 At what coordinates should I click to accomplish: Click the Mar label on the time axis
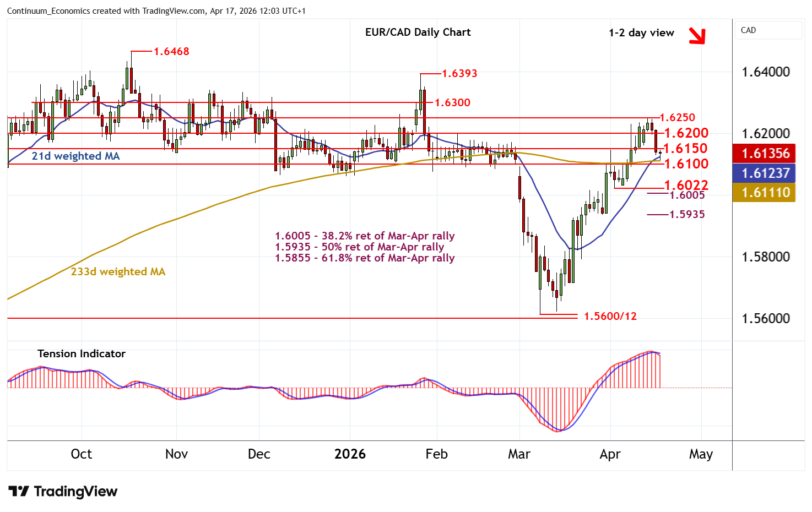[x=519, y=454]
